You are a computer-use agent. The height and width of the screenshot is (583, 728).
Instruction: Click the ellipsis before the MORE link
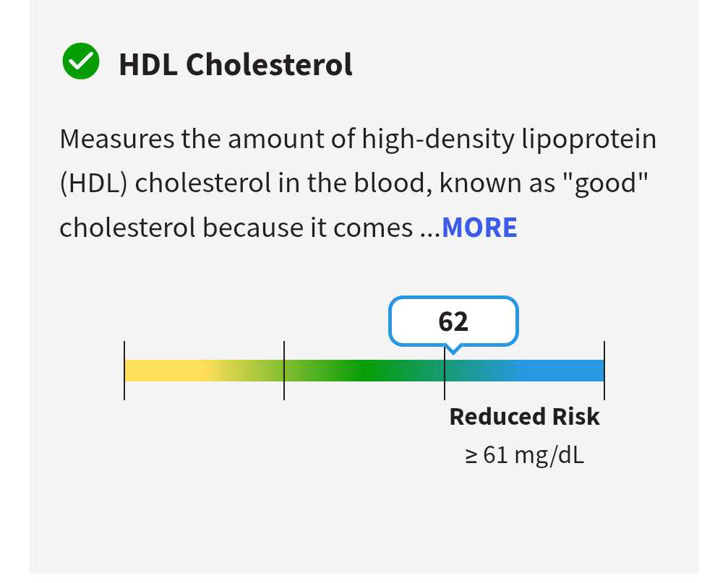[x=430, y=228]
